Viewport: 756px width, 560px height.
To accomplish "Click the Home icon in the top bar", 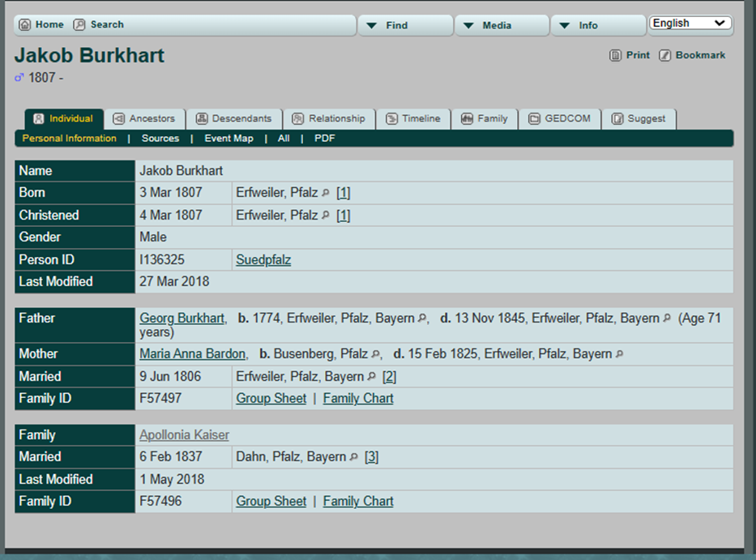I will point(24,25).
